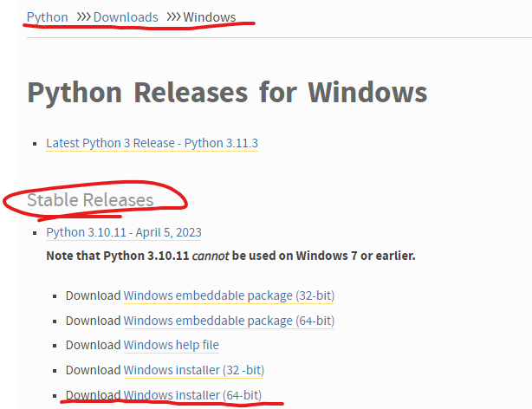This screenshot has height=409, width=532.
Task: Click the Stable Releases heading
Action: [x=90, y=200]
